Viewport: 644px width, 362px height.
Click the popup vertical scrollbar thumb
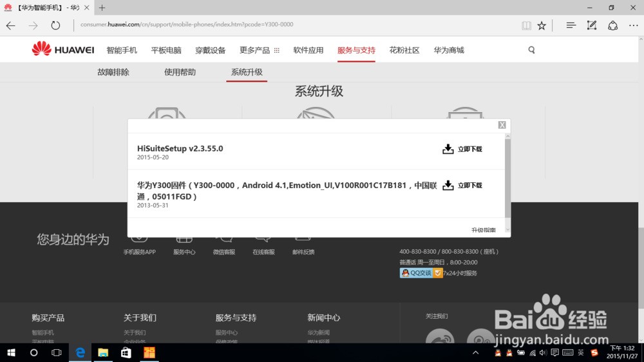point(507,178)
